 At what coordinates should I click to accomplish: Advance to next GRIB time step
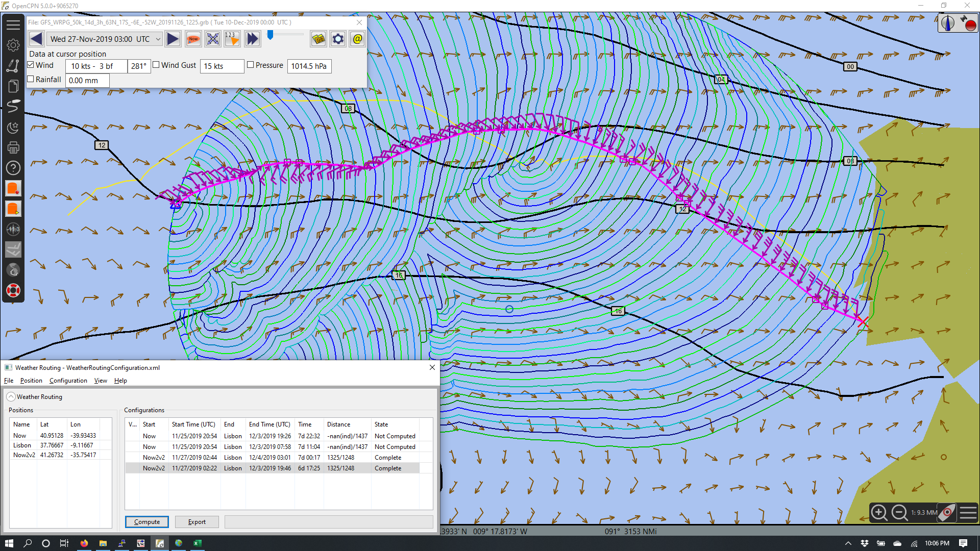pyautogui.click(x=173, y=39)
